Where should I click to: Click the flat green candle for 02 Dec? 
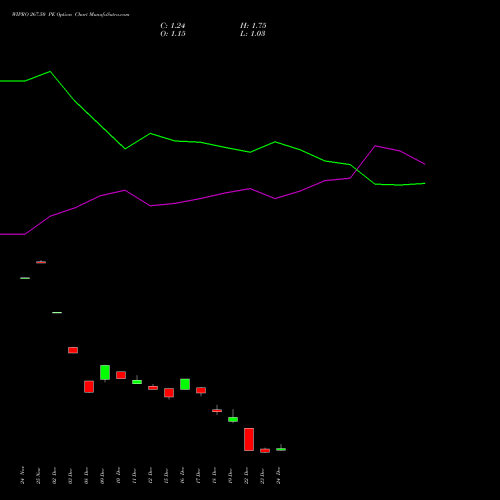tap(57, 312)
